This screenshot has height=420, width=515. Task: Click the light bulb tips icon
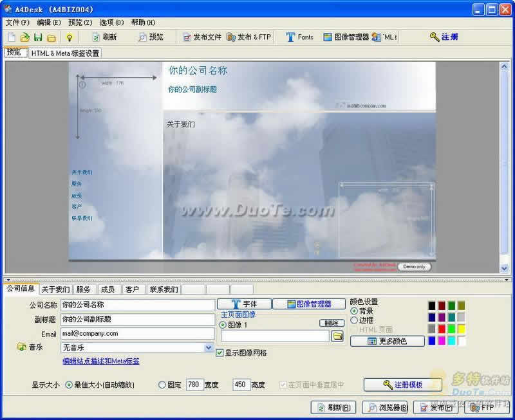point(70,37)
